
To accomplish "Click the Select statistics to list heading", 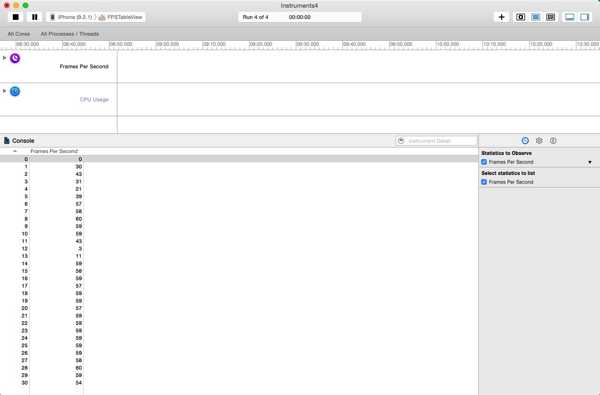I will 508,173.
